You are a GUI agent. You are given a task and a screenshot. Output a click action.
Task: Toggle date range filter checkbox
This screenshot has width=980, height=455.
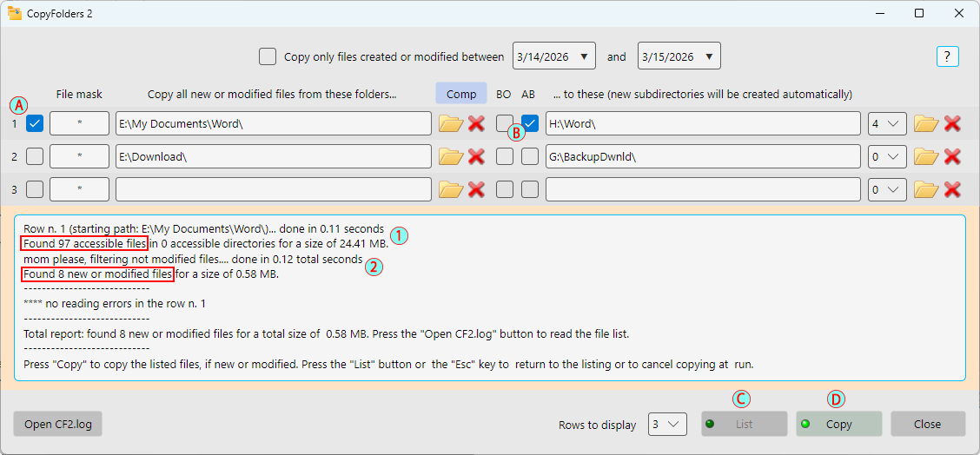268,56
